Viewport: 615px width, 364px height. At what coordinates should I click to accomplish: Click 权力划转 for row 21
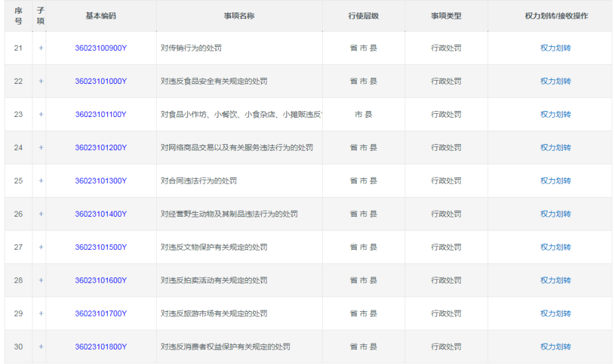coord(555,48)
